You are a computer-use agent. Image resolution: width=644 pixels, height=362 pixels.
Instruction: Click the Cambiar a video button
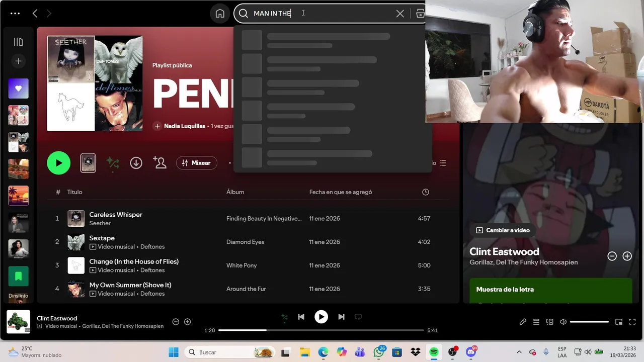(503, 230)
